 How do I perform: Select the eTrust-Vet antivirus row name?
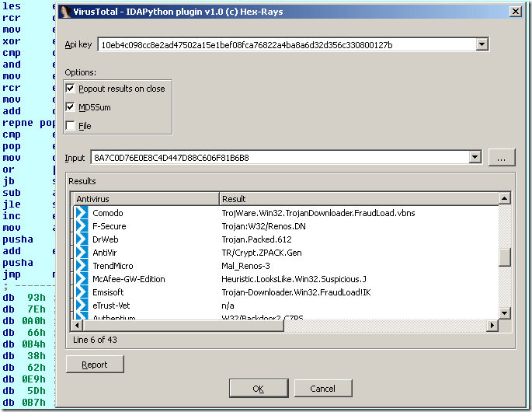111,306
